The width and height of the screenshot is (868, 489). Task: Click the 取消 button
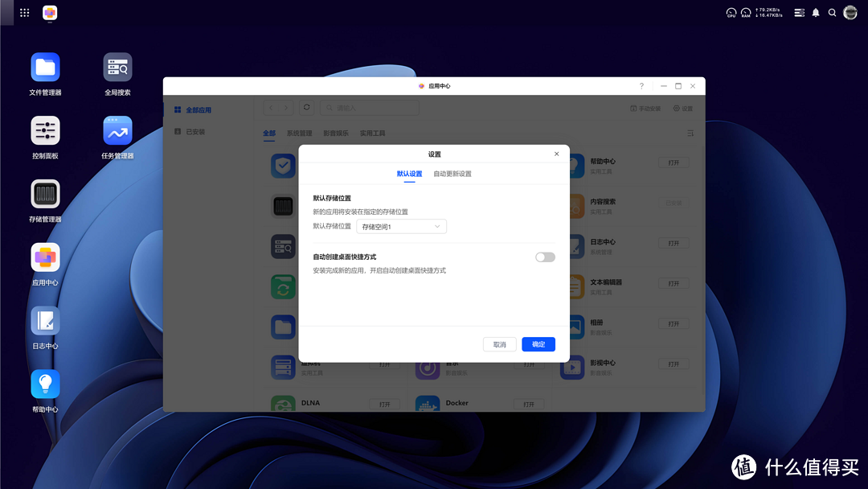499,344
